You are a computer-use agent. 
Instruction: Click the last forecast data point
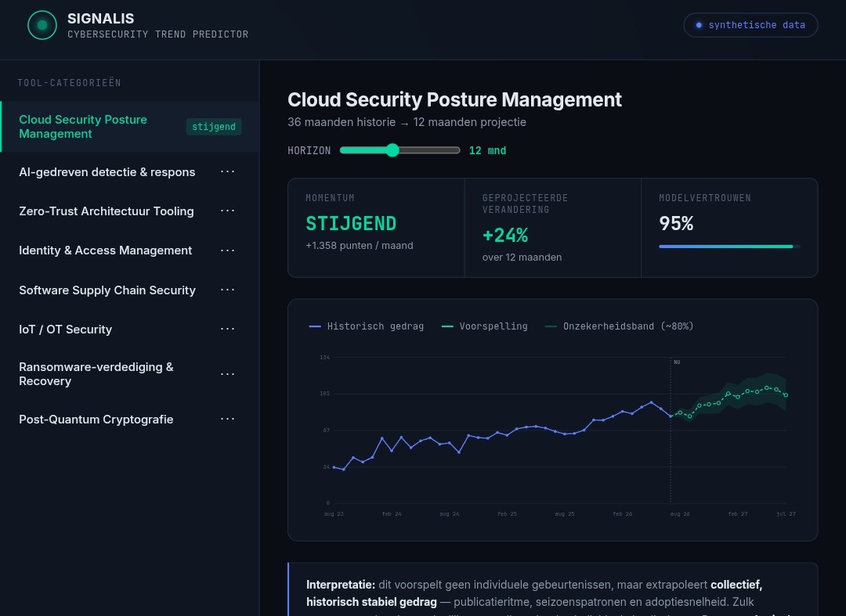pyautogui.click(x=786, y=395)
